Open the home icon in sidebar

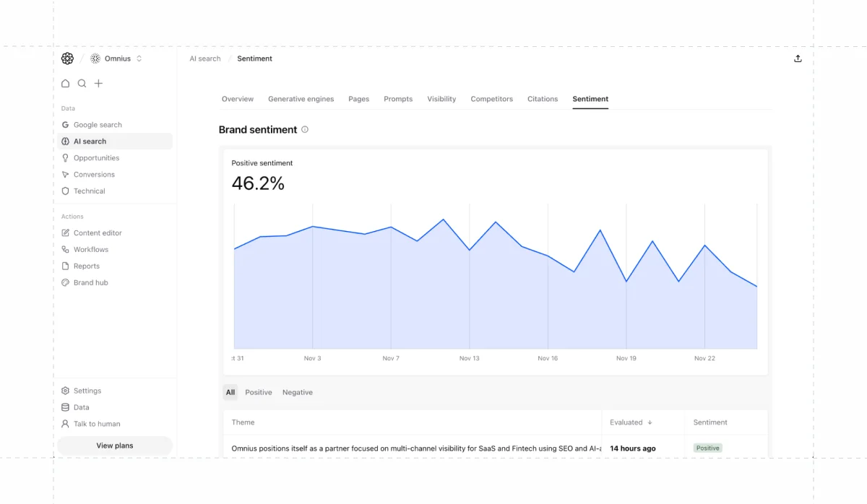pyautogui.click(x=65, y=83)
